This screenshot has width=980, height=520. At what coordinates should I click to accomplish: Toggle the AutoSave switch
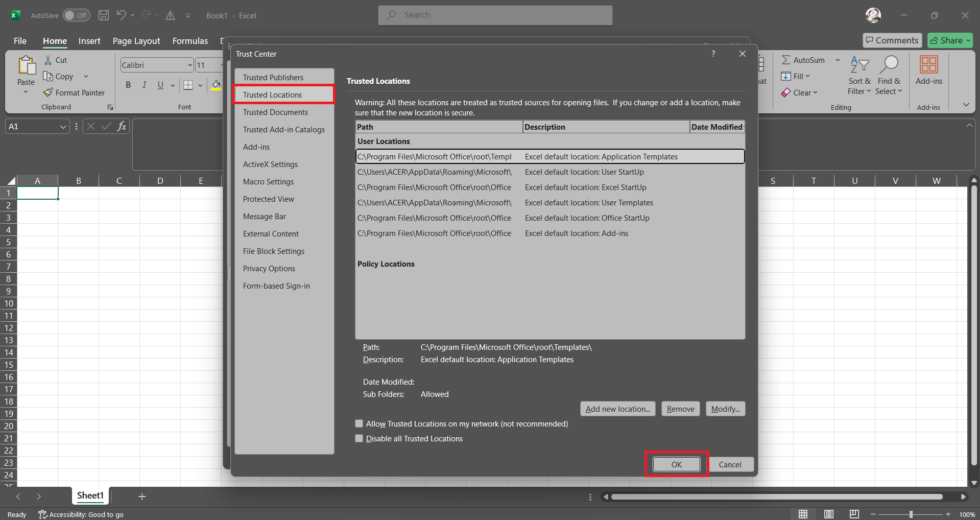[77, 15]
